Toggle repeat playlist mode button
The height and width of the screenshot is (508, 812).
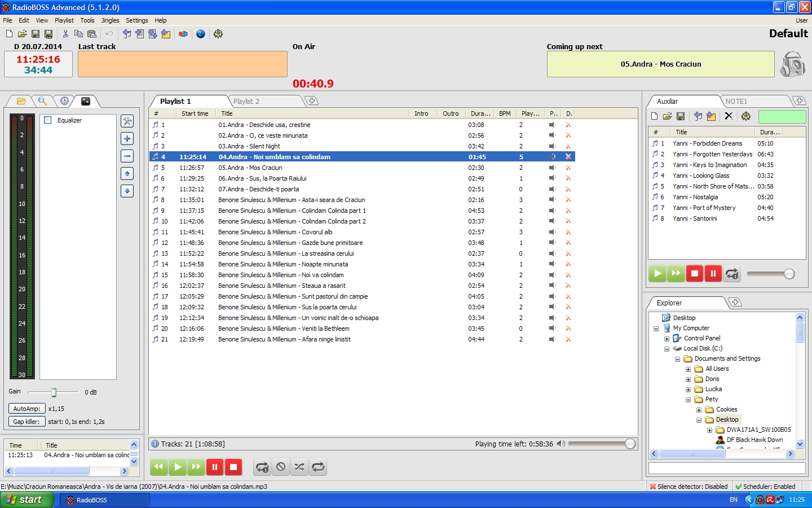[x=318, y=467]
